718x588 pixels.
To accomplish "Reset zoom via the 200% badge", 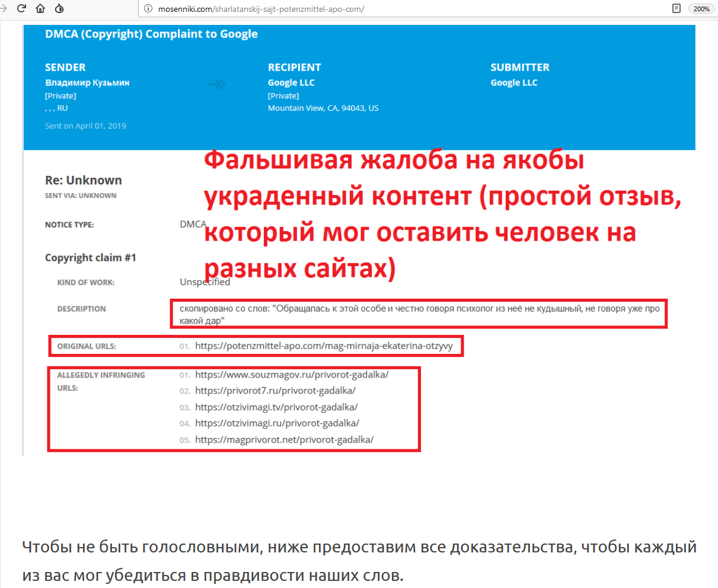I will tap(701, 9).
